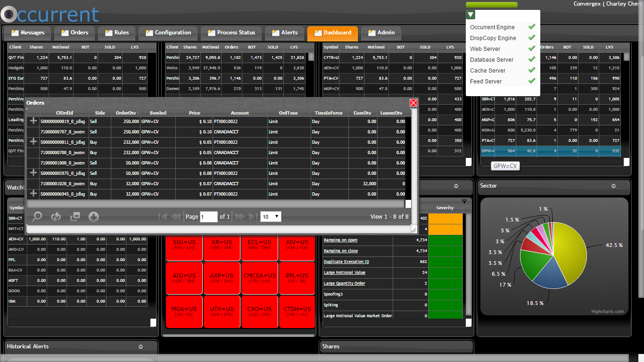Click checkmark beside Database Server
The height and width of the screenshot is (362, 644).
[x=532, y=59]
